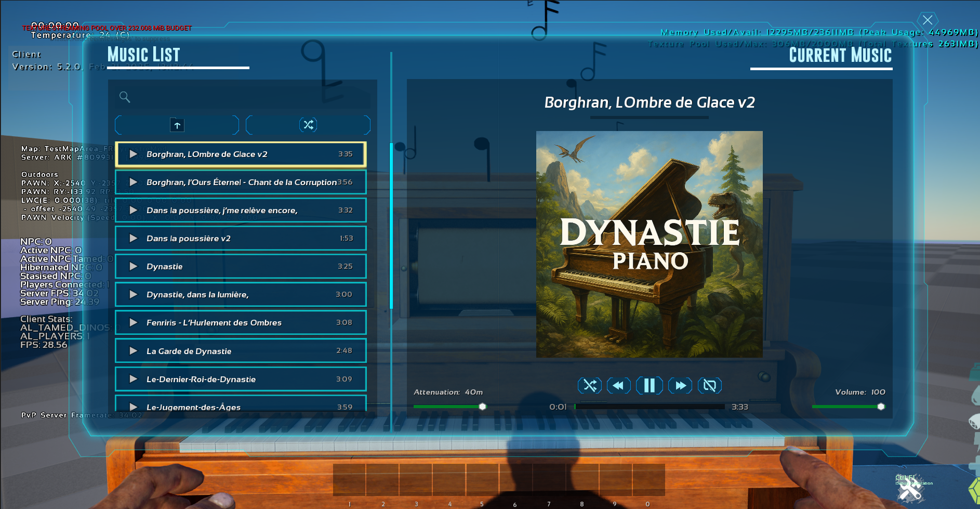Skip to the next track
Viewport: 980px width, 509px height.
pos(680,385)
